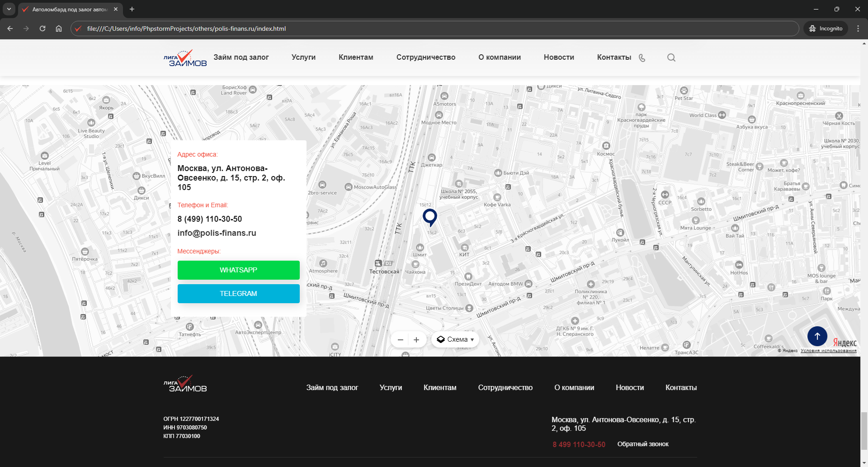Image resolution: width=868 pixels, height=467 pixels.
Task: Go to browser home page icon
Action: tap(59, 29)
